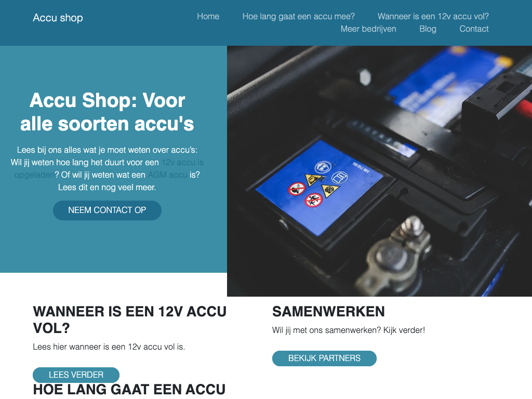Viewport: 532px width, 399px height.
Task: Go to 'Wanneer is een 12v accu vol?' menu link
Action: coord(433,16)
